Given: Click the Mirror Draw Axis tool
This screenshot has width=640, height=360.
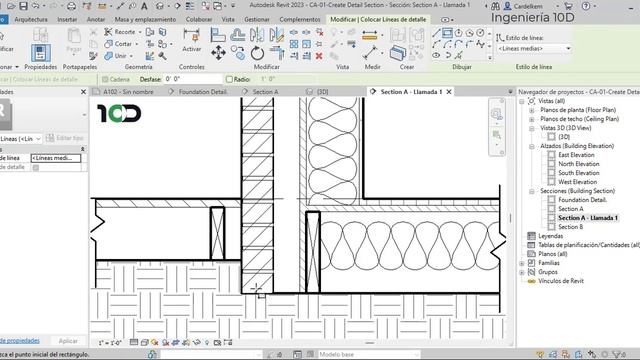Looking at the screenshot, I should click(x=276, y=35).
